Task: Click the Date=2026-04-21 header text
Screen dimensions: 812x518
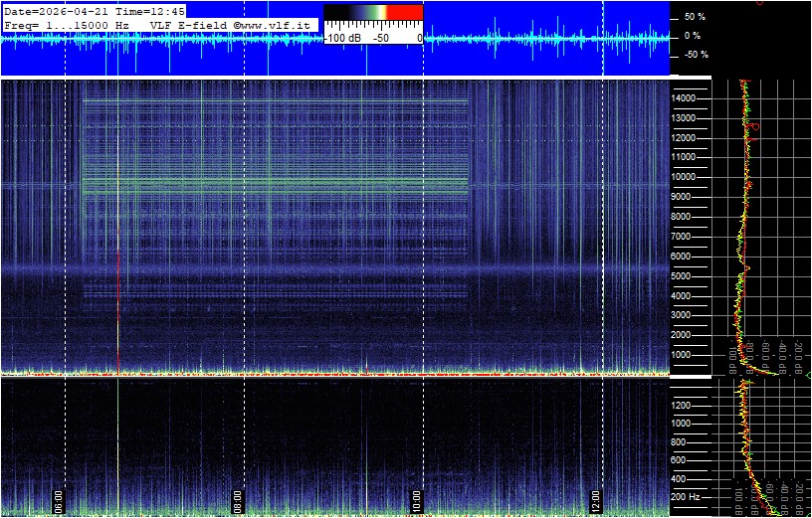Action: tap(58, 11)
